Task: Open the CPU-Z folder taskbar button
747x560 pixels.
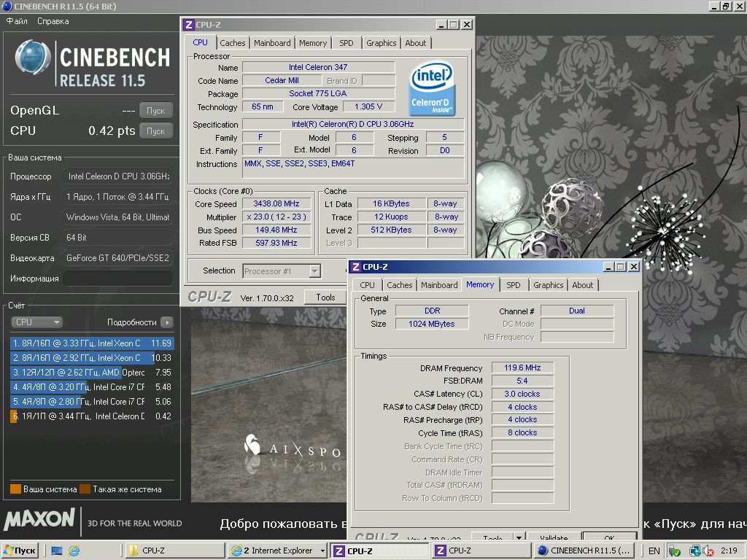Action: (x=174, y=551)
